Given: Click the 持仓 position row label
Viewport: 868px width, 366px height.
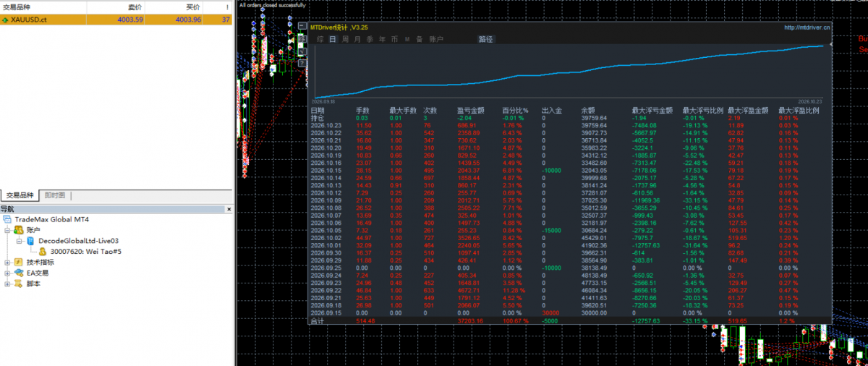Looking at the screenshot, I should (x=318, y=117).
